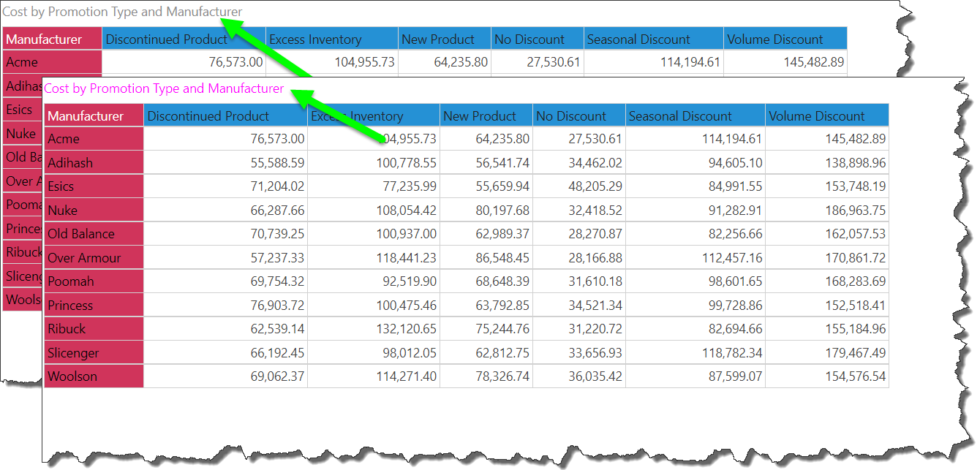Select the Old Balance row label
The width and height of the screenshot is (980, 470).
[x=94, y=234]
